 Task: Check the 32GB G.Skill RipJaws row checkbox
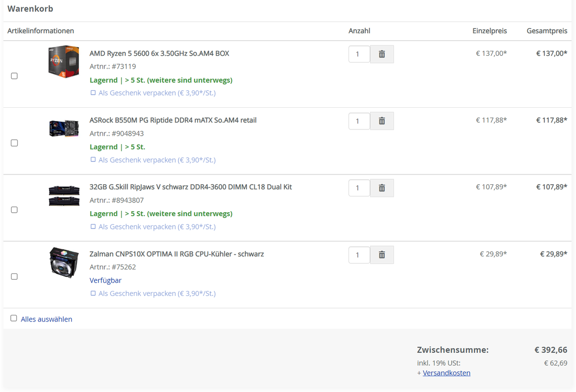click(x=14, y=210)
